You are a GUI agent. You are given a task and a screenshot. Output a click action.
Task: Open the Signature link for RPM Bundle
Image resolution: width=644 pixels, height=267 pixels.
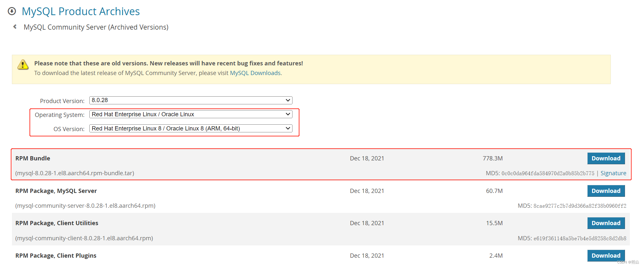[x=613, y=173]
